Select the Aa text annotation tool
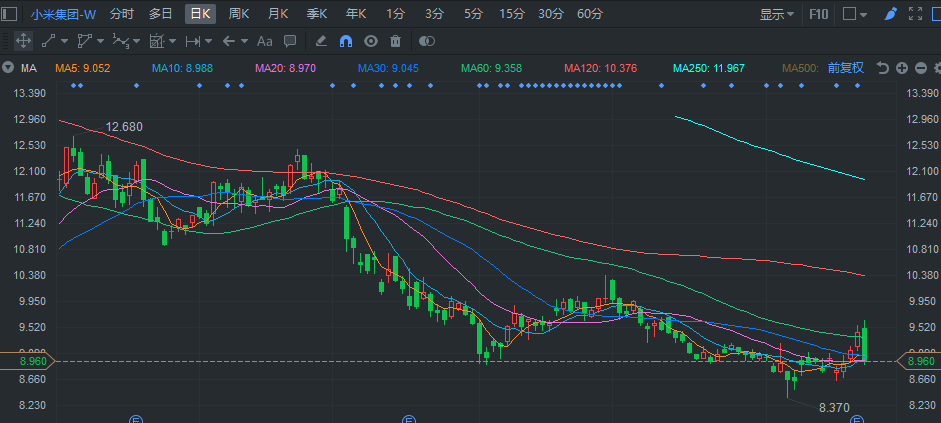941x423 pixels. tap(265, 41)
